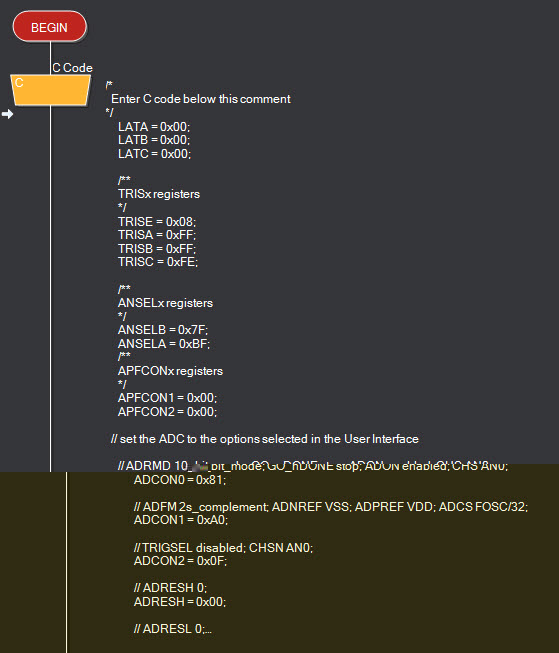Click the "// ADRESL 0;..." comment line
The image size is (559, 653).
(x=172, y=629)
